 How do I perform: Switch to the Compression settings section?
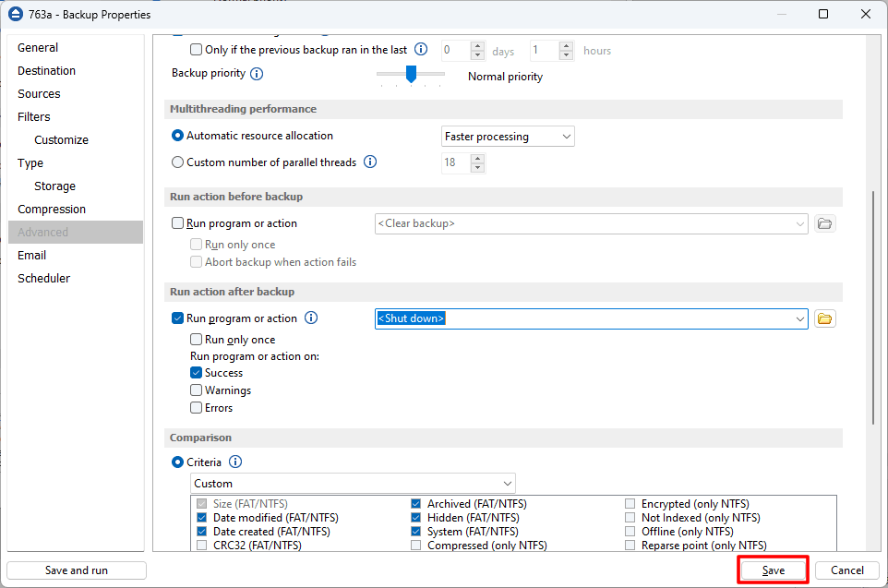click(51, 209)
